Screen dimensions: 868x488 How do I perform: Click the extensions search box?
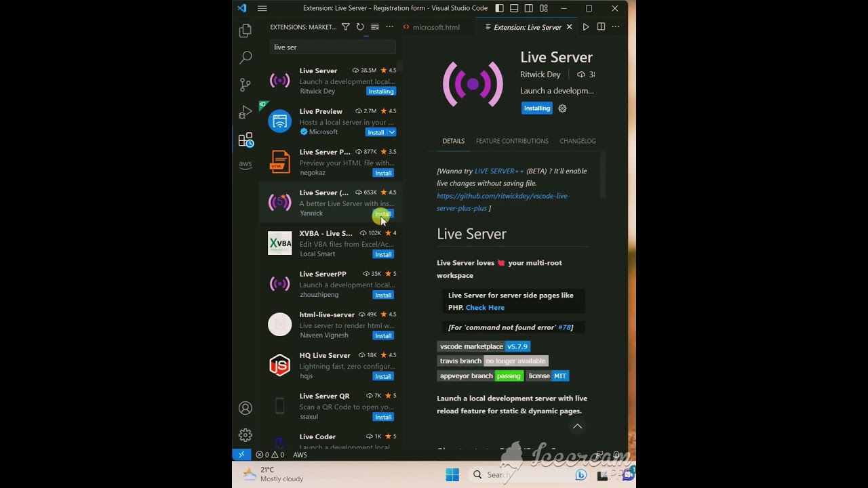333,47
